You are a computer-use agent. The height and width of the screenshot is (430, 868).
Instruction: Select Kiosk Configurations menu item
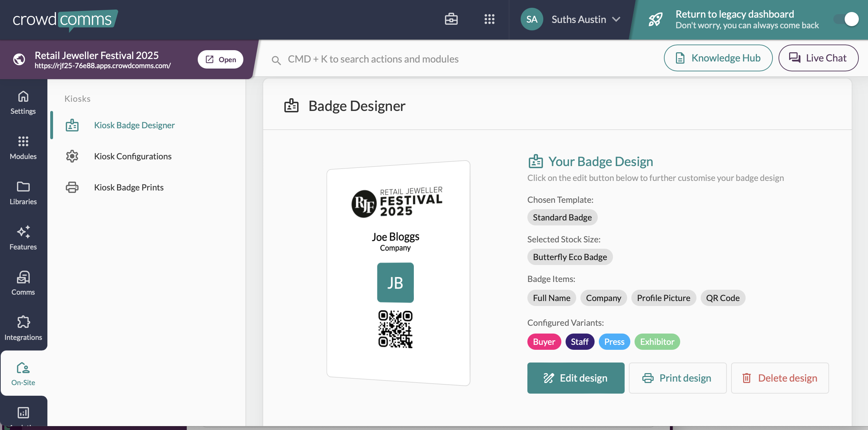click(x=133, y=156)
